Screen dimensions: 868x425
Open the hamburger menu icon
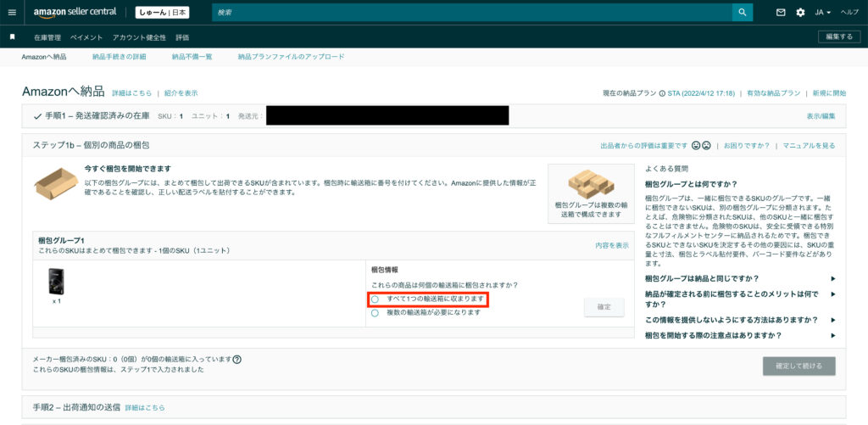tap(12, 12)
